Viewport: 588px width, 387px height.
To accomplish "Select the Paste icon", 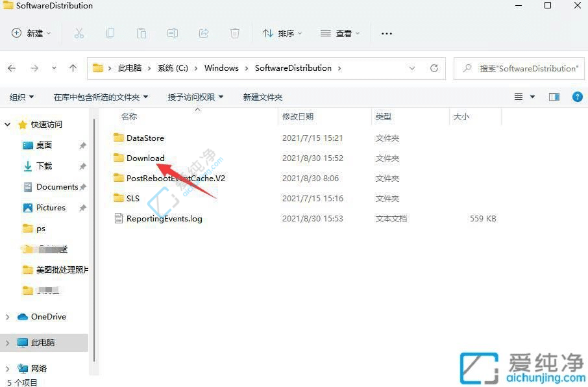I will tap(141, 33).
